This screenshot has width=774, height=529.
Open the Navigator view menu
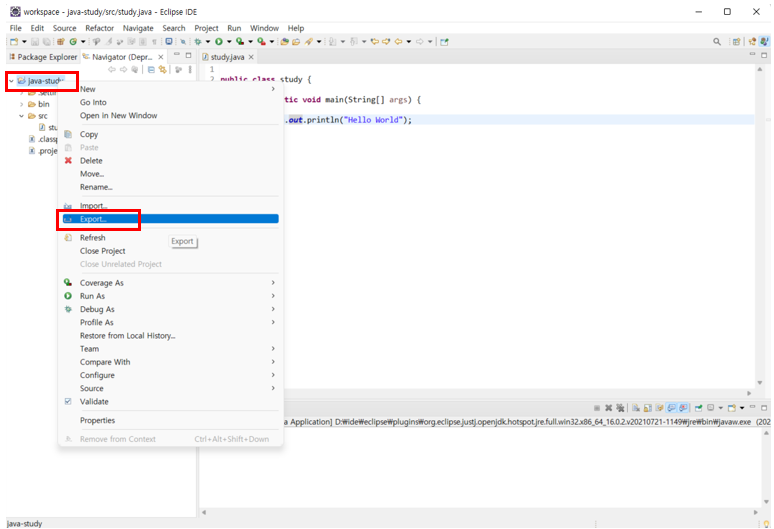click(190, 70)
